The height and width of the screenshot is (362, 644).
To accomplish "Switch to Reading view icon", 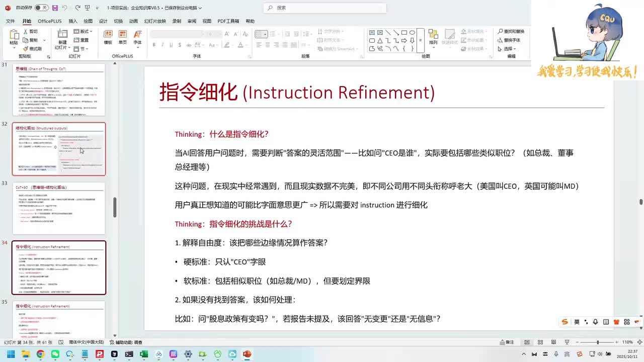I will pos(553,342).
